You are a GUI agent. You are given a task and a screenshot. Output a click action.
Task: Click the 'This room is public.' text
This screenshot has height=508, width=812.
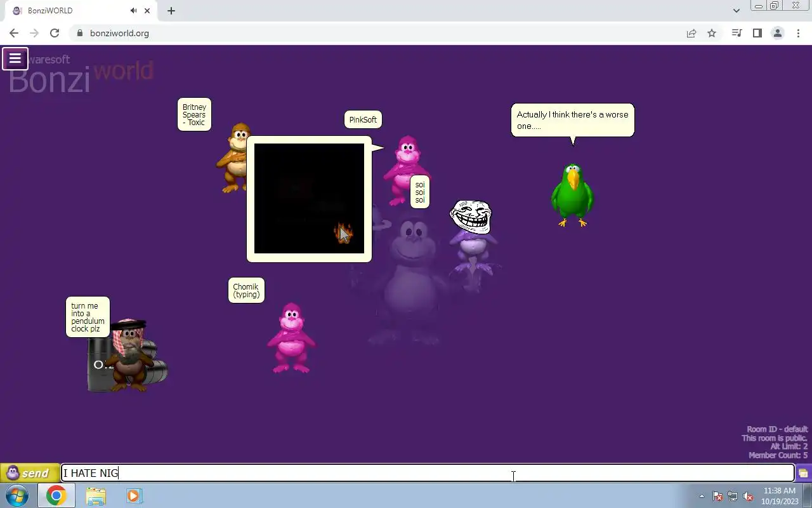(x=775, y=438)
